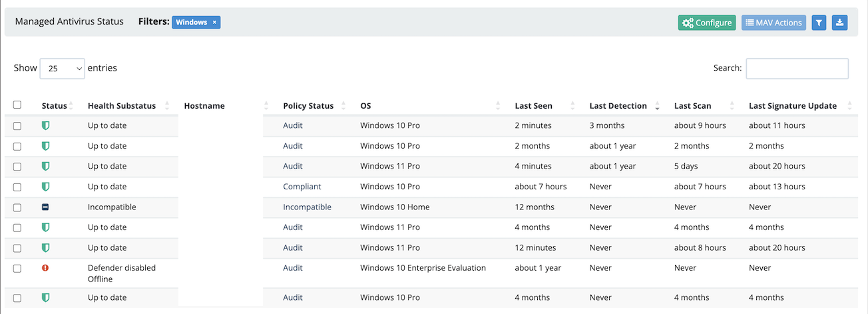Click the 3 months last detection cell
The width and height of the screenshot is (868, 314).
click(x=607, y=125)
